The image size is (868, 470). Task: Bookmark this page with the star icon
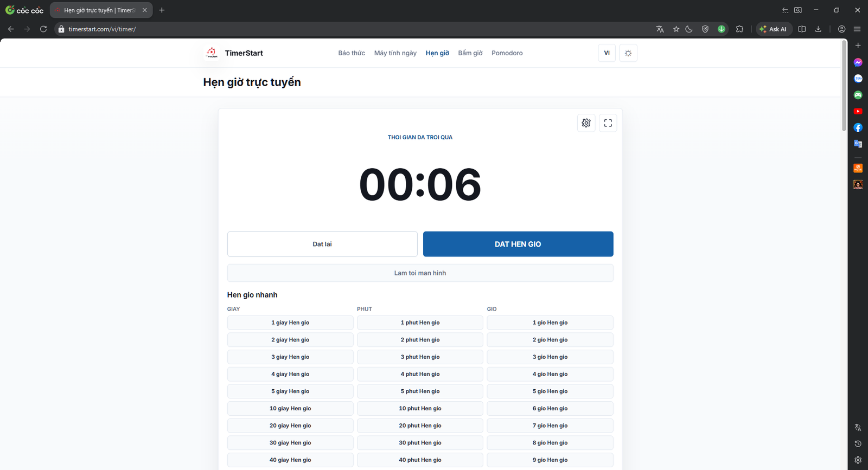676,29
